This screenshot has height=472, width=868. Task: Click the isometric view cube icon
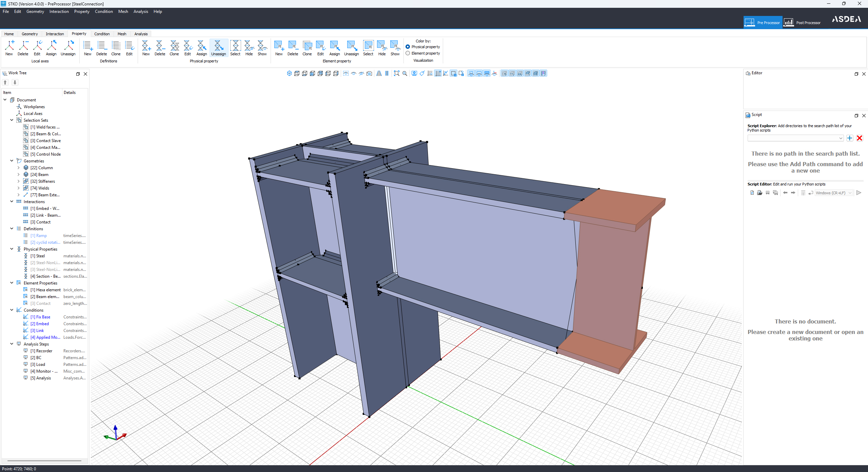tap(289, 73)
